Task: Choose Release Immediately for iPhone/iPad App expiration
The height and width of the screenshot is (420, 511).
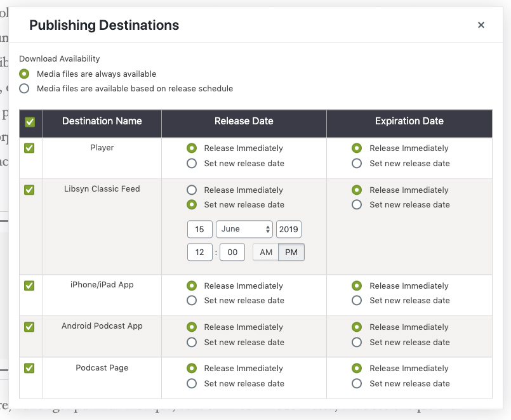Action: [357, 285]
